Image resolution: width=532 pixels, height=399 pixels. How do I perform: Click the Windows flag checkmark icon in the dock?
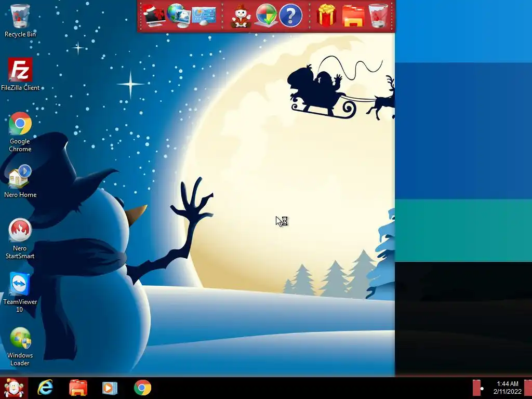pyautogui.click(x=266, y=15)
